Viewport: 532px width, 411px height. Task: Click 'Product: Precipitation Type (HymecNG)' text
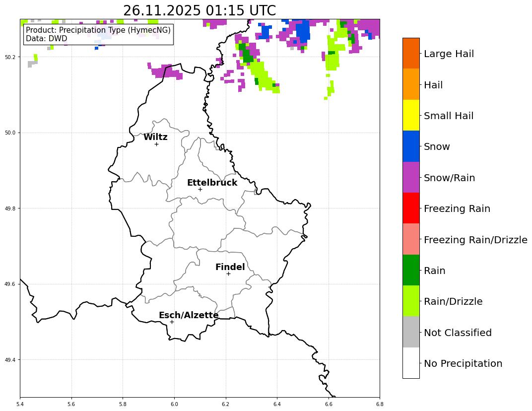pos(98,30)
